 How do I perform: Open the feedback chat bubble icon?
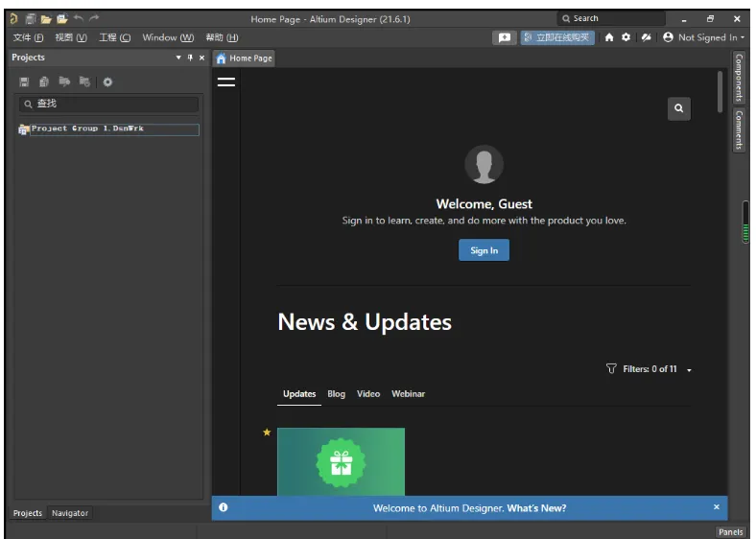pyautogui.click(x=505, y=37)
